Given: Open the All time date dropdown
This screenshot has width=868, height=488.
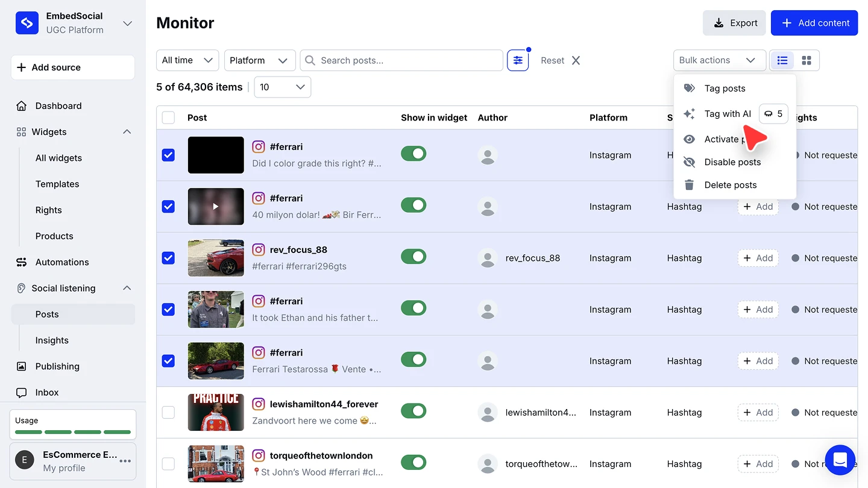Looking at the screenshot, I should pyautogui.click(x=187, y=60).
